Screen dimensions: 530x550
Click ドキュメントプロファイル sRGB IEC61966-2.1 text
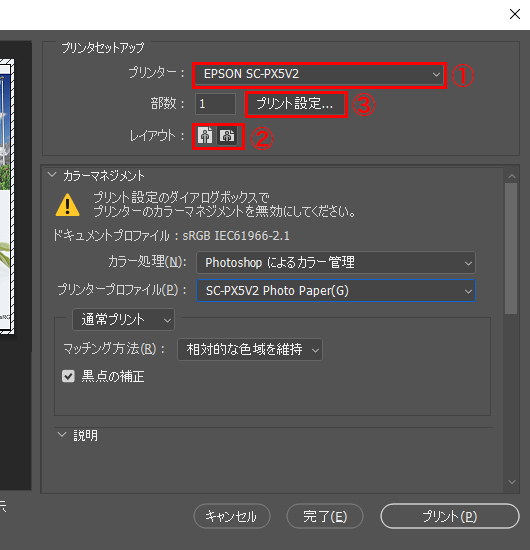171,236
